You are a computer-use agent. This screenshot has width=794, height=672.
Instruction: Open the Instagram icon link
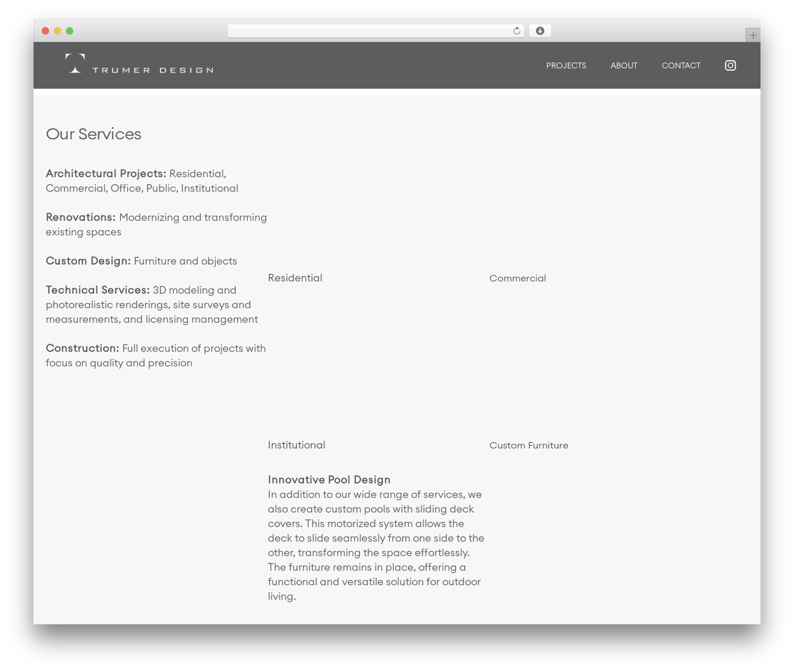tap(730, 65)
